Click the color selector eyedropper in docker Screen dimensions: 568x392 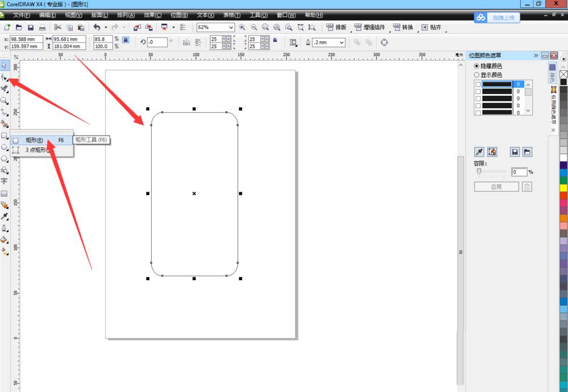click(479, 152)
